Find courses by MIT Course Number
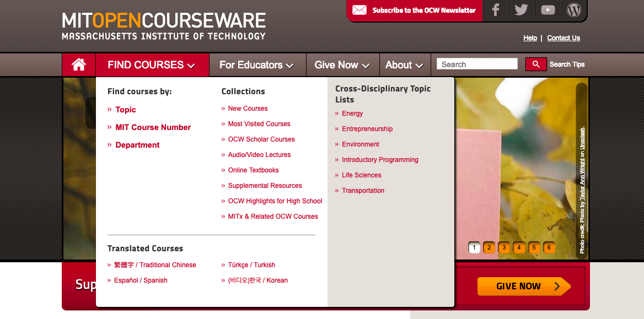The height and width of the screenshot is (319, 644). 153,127
